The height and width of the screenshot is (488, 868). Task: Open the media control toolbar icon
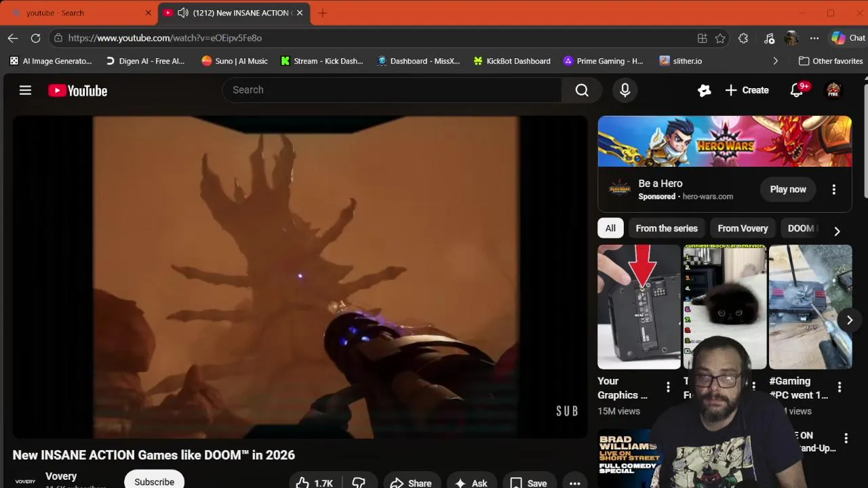coord(769,38)
